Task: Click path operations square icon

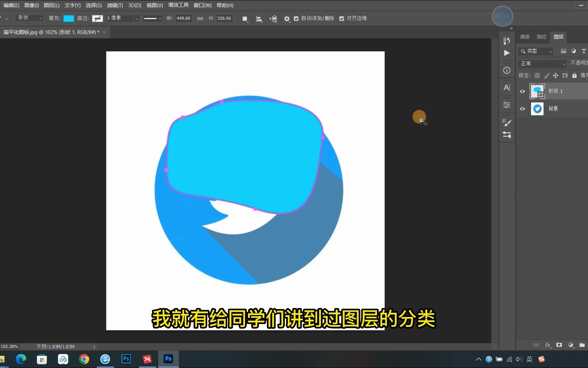Action: click(245, 19)
